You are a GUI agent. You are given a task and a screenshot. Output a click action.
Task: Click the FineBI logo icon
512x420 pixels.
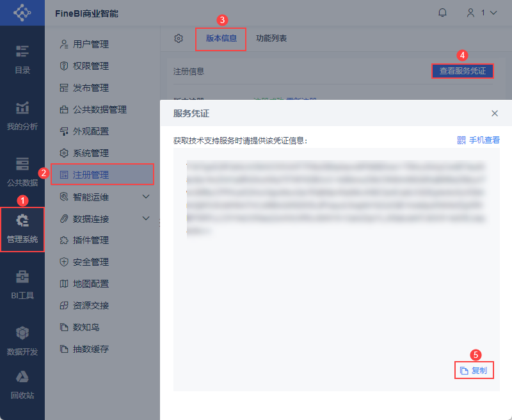click(x=22, y=13)
